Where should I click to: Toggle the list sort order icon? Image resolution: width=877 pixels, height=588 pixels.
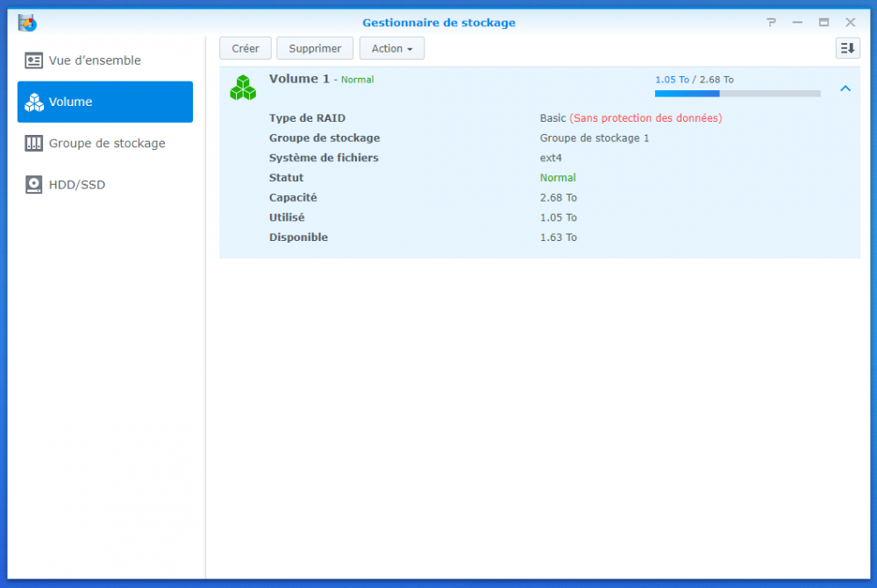847,48
